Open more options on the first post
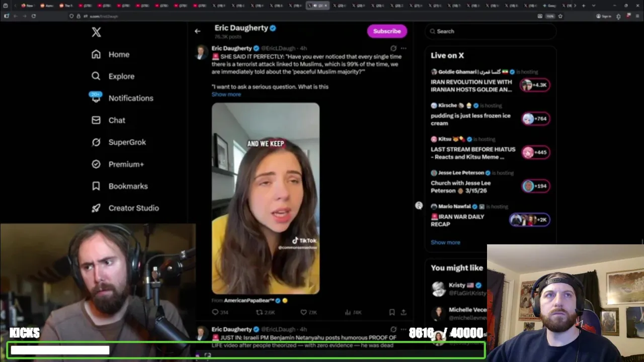 (x=404, y=48)
